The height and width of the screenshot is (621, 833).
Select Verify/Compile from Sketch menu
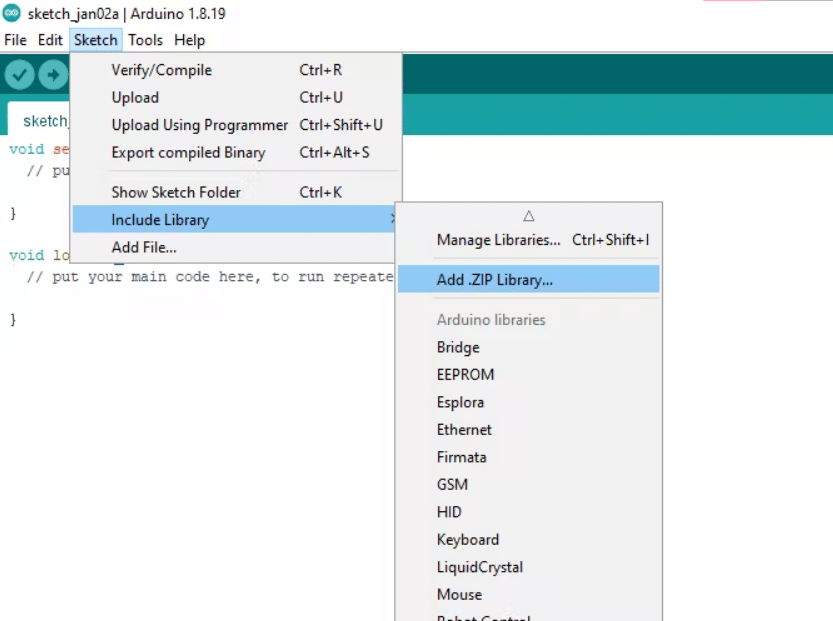tap(161, 70)
